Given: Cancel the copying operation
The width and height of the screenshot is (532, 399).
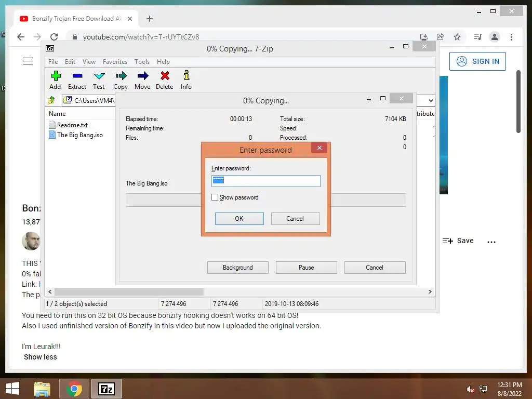Looking at the screenshot, I should 375,268.
